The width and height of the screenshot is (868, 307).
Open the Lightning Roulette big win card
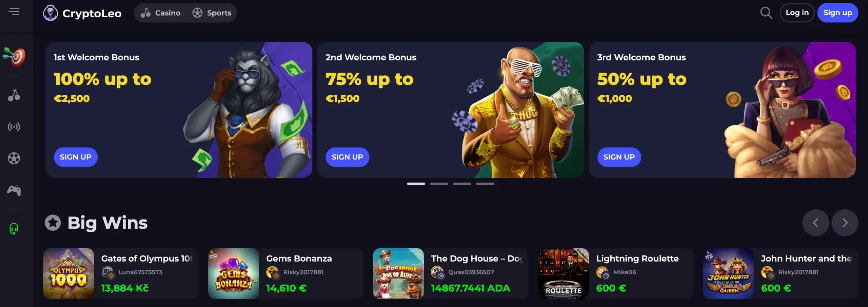pos(615,273)
